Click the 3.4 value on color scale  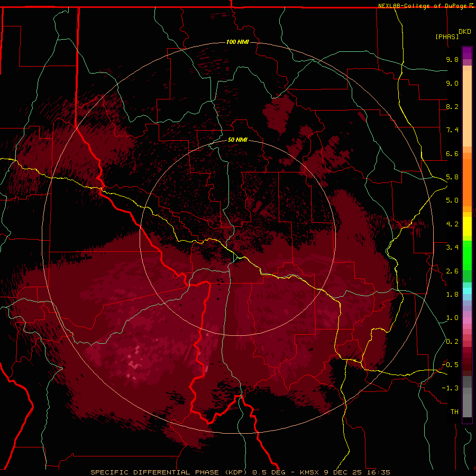(x=452, y=248)
